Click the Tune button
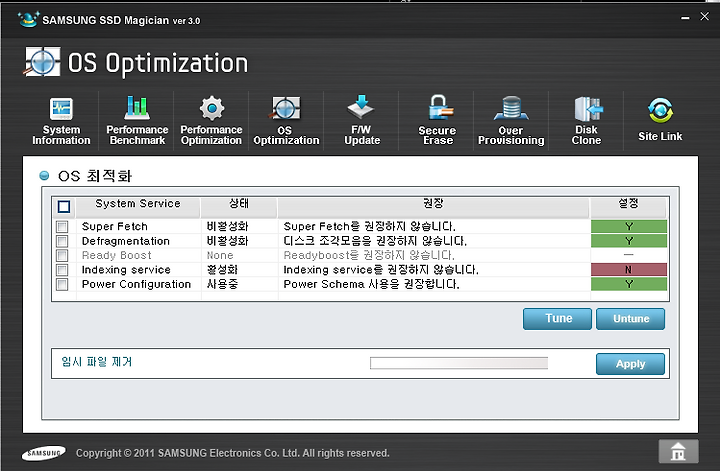The width and height of the screenshot is (720, 471). (557, 319)
